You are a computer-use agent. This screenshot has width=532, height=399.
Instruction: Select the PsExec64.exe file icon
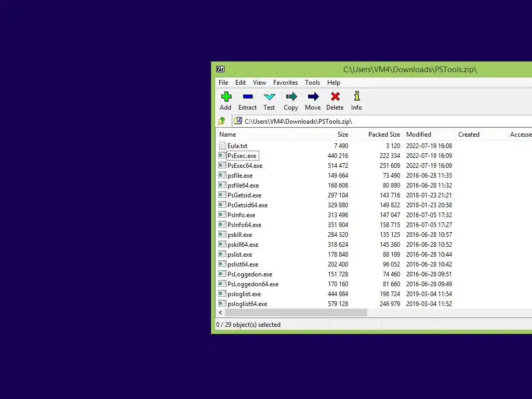222,165
